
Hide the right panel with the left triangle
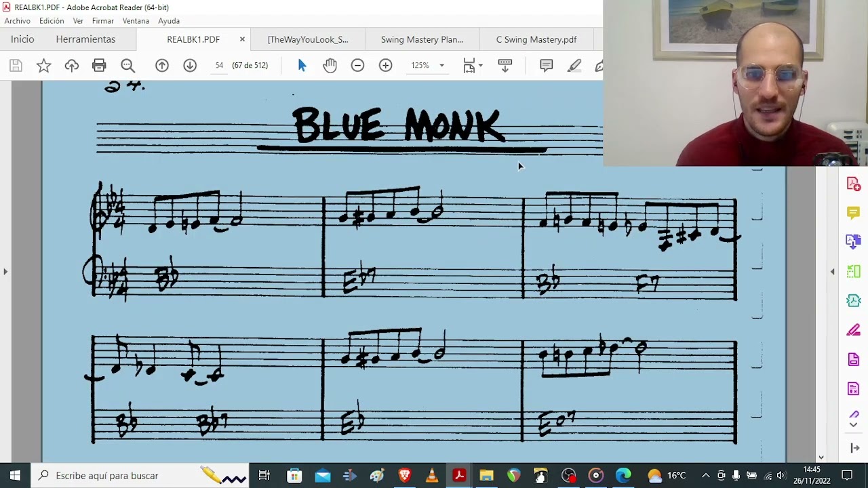[x=833, y=272]
